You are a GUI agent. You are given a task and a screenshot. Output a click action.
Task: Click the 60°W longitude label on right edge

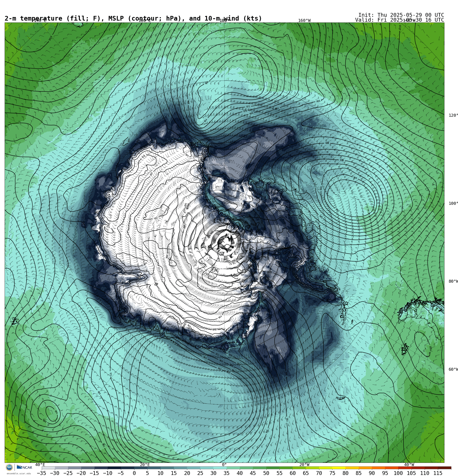pyautogui.click(x=453, y=369)
